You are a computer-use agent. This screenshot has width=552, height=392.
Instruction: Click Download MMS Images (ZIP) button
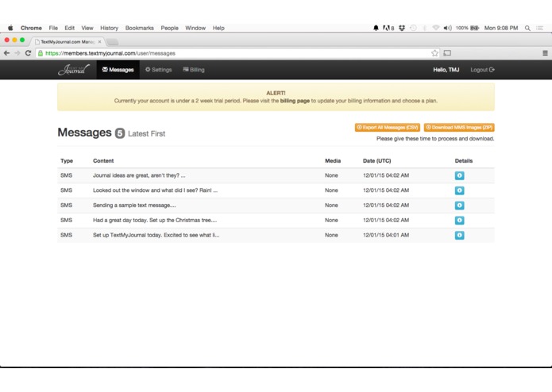pos(459,127)
